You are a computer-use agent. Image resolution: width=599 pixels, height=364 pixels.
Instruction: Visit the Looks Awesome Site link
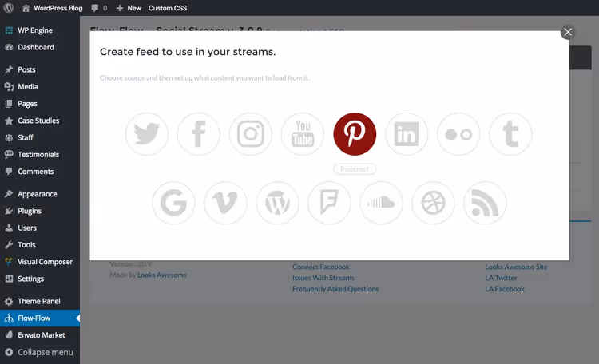pyautogui.click(x=516, y=267)
